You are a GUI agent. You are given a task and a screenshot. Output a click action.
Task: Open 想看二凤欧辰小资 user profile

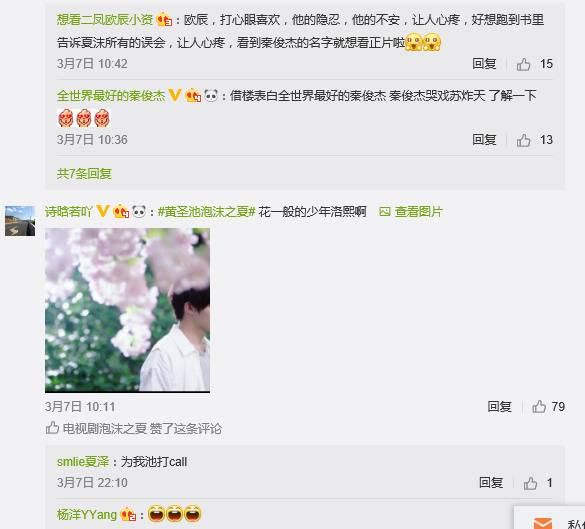(x=104, y=19)
